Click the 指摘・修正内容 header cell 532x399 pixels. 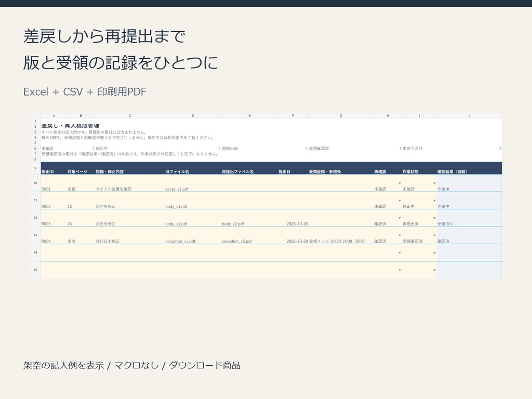coord(130,168)
